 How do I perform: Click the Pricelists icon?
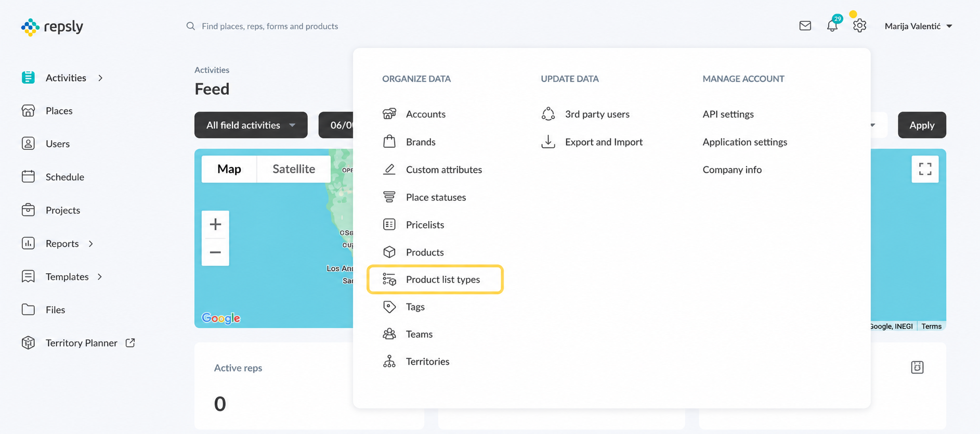(x=389, y=224)
